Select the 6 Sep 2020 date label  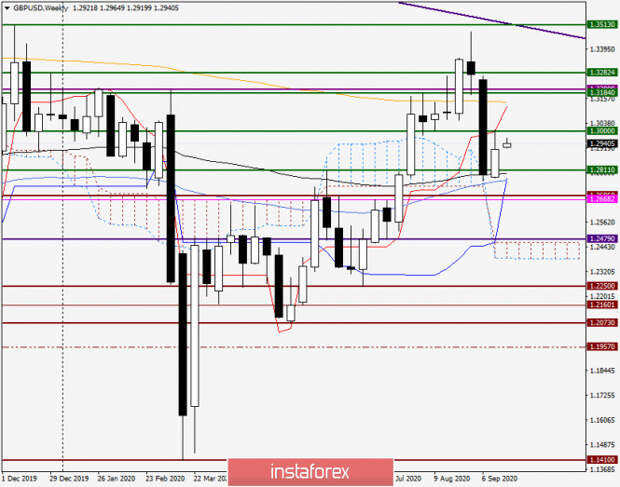[x=499, y=478]
